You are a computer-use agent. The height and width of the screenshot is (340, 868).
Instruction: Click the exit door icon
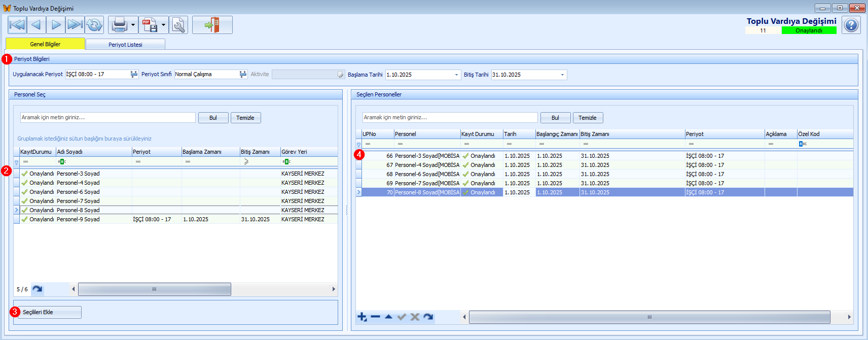[x=212, y=25]
